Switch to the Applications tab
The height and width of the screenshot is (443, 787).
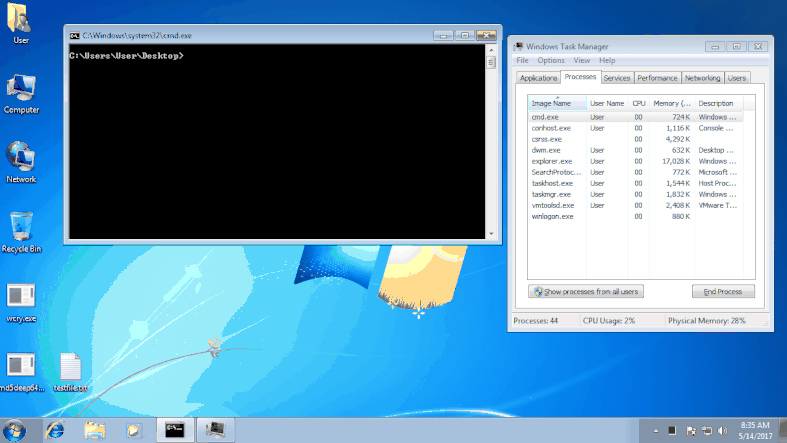pyautogui.click(x=538, y=78)
